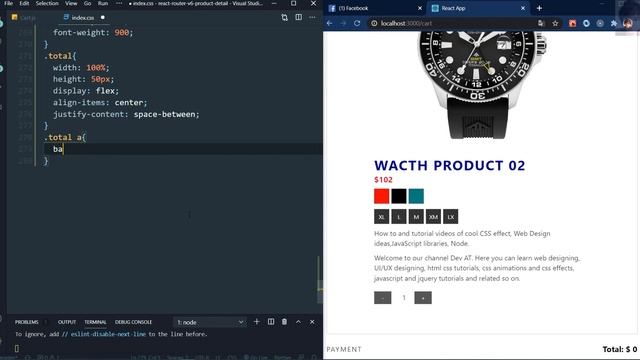The width and height of the screenshot is (640, 360).
Task: Maximize the terminal panel with chevron up
Action: click(298, 322)
